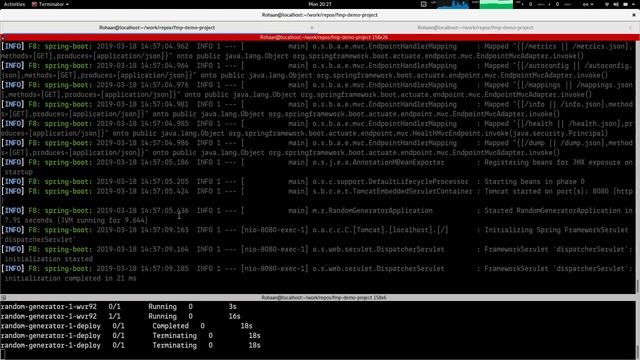Click the 'm.r.RandomGeneratorApplication' class name
The height and width of the screenshot is (360, 640).
(x=372, y=211)
